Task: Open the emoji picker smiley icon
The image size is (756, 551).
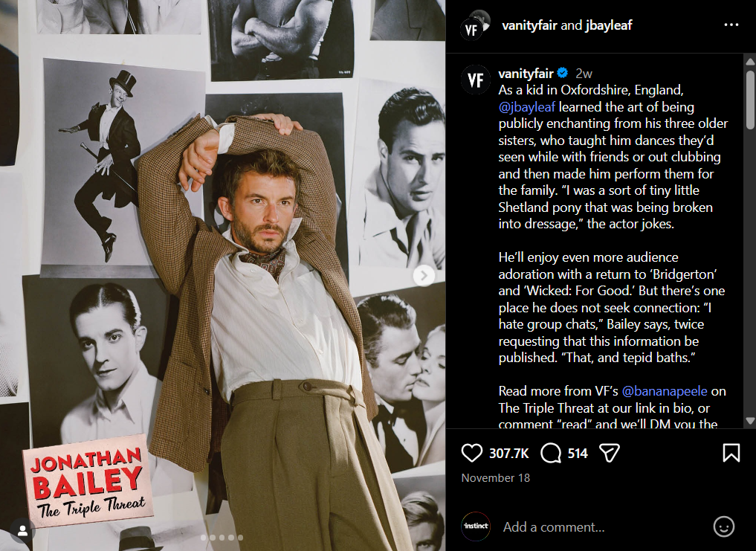Action: coord(724,526)
